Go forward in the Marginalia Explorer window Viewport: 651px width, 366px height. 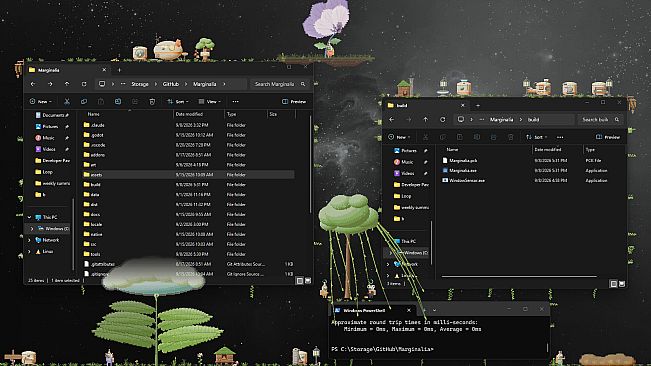pyautogui.click(x=50, y=84)
